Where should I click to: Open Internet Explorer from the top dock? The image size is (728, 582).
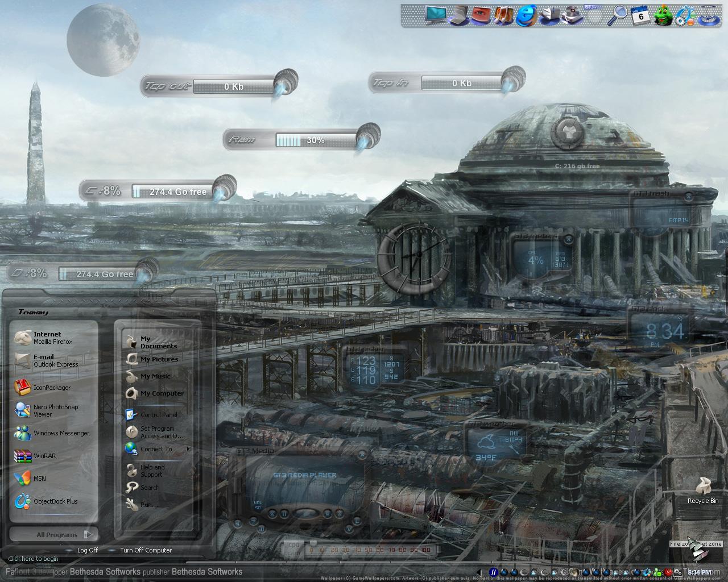click(527, 15)
